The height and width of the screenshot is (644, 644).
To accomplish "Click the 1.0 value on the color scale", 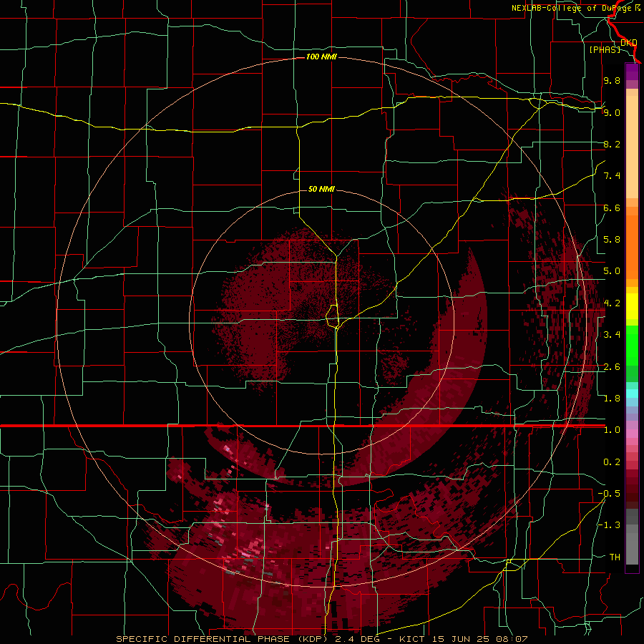I will click(612, 430).
